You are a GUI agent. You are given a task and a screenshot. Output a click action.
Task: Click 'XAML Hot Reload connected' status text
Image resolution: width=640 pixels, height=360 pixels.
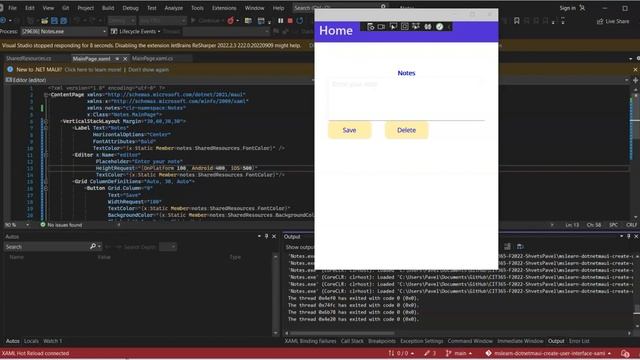click(x=36, y=353)
